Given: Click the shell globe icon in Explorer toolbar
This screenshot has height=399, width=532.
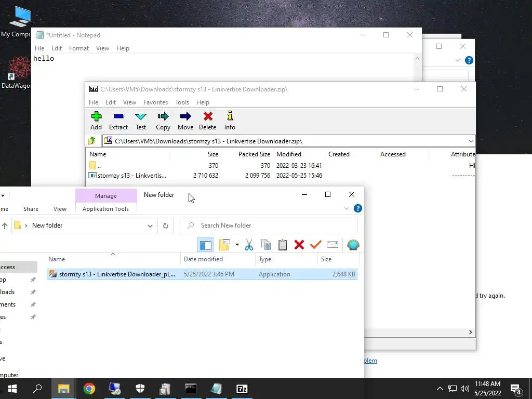Looking at the screenshot, I should tap(353, 245).
